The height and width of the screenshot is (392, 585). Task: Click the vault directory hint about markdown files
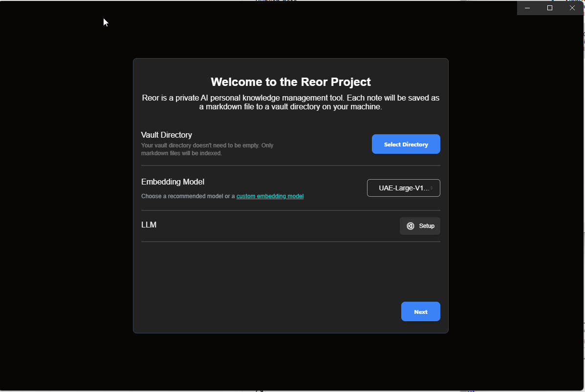(207, 149)
